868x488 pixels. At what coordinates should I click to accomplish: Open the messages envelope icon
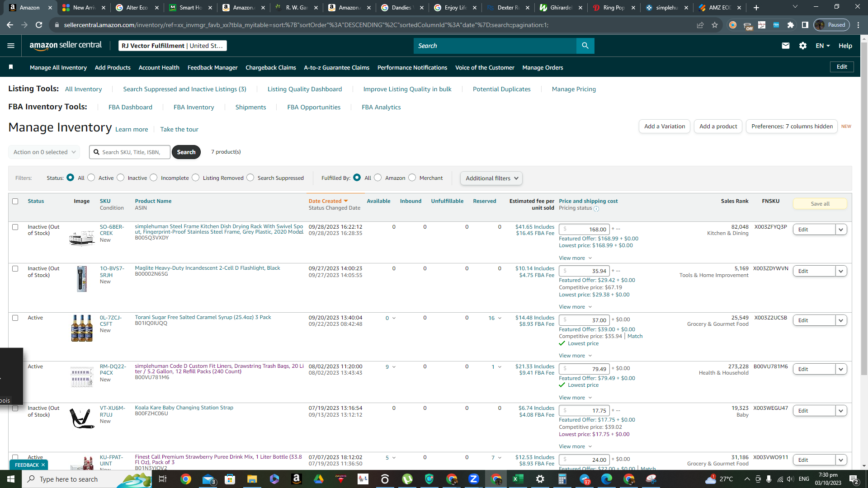coord(786,46)
